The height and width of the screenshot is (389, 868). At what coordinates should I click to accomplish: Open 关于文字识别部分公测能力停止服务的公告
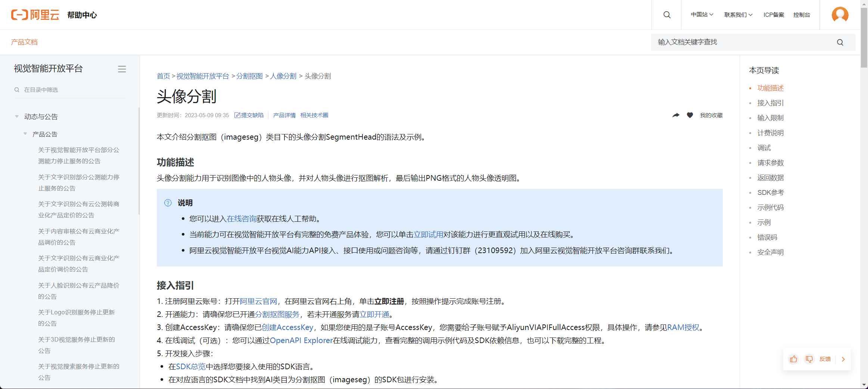78,183
